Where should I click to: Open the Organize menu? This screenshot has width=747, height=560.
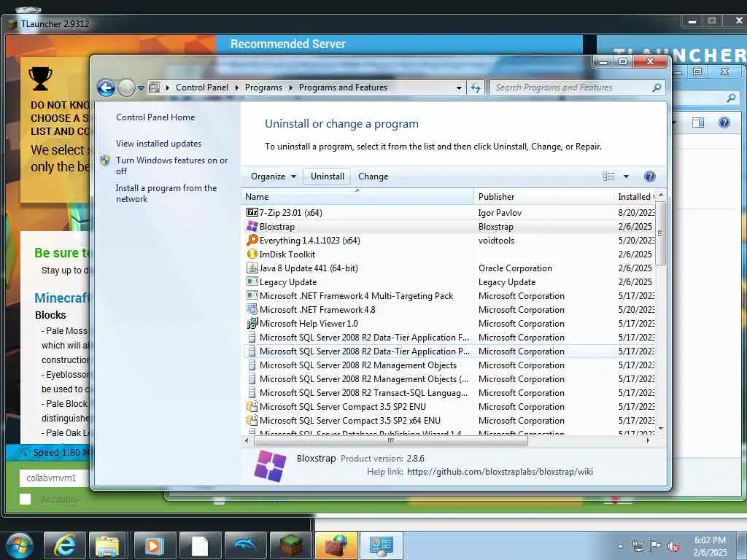274,176
